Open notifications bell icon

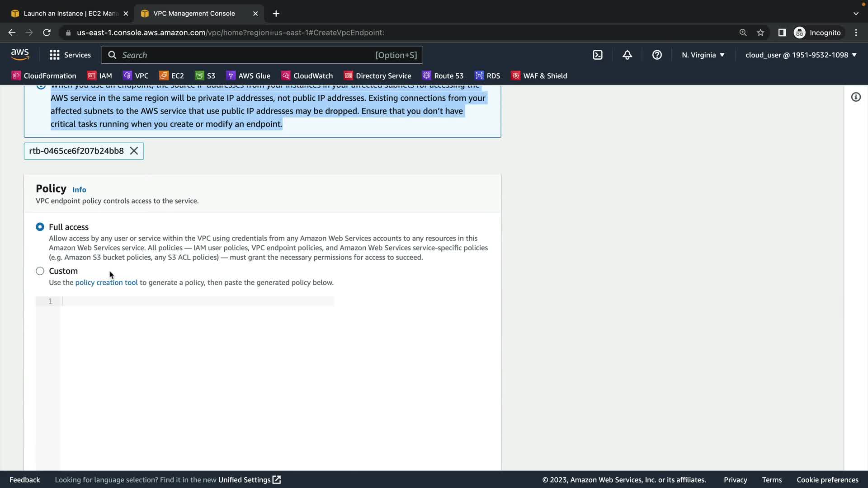627,55
